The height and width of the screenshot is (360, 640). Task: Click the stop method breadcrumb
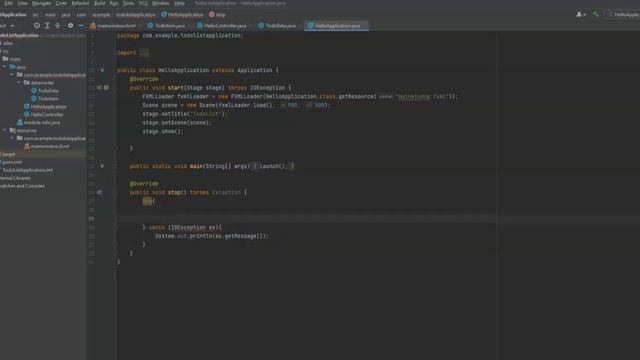tap(217, 15)
